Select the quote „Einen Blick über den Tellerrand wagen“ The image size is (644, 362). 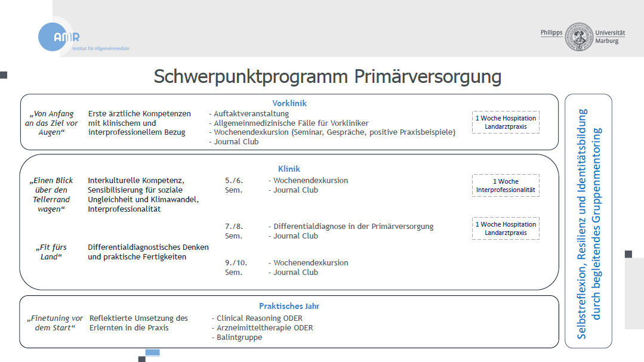pyautogui.click(x=51, y=194)
